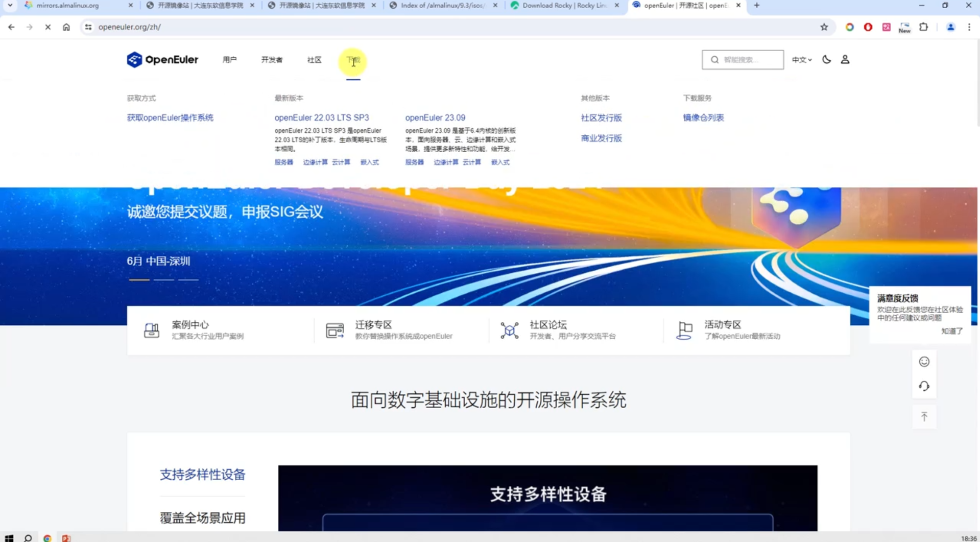Select 覆盖全场景应用 tab
Screen dimensions: 980x542
click(x=203, y=518)
